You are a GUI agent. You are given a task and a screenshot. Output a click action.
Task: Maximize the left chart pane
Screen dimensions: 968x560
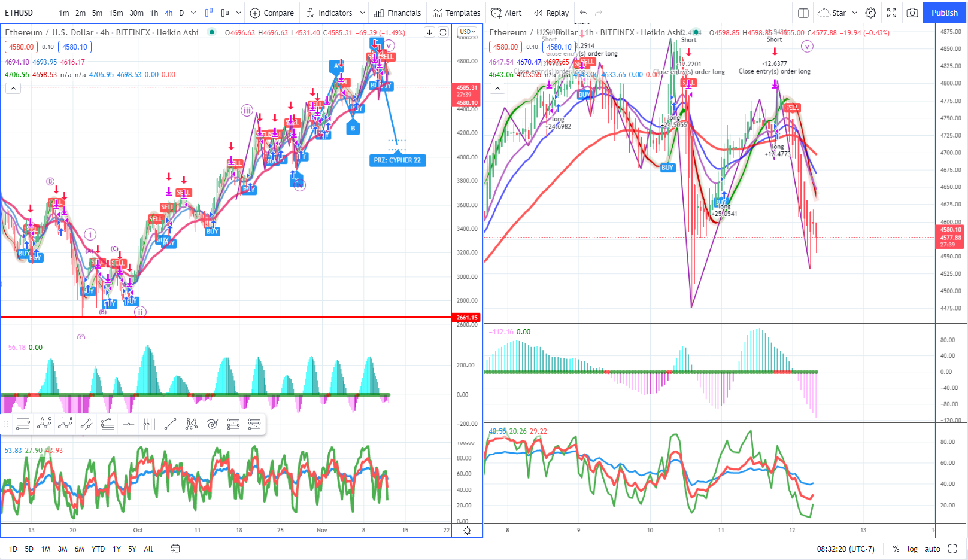(443, 32)
